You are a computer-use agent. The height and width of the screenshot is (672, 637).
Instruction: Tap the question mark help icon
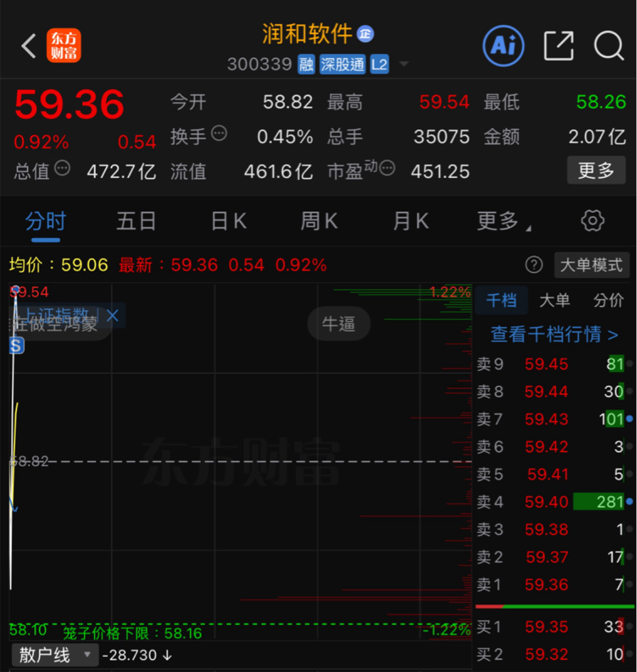(534, 265)
